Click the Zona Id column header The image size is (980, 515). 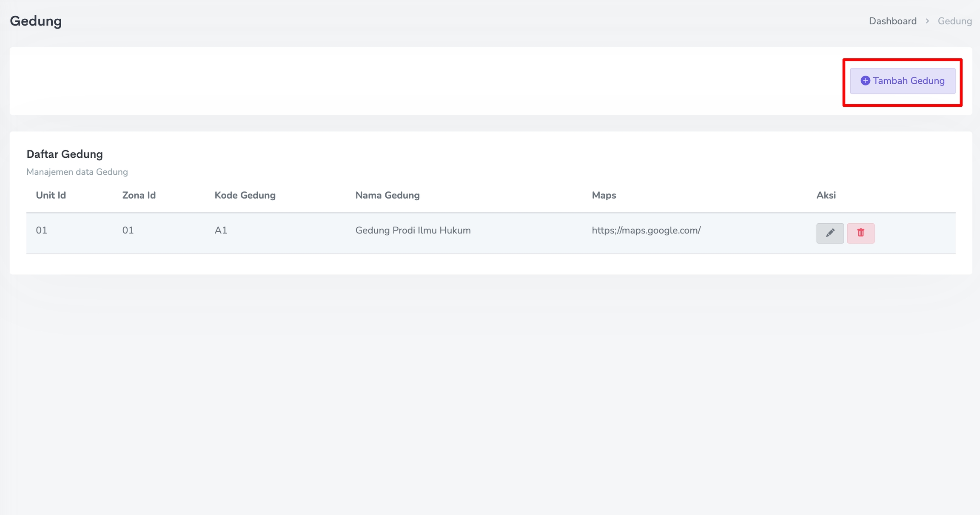(x=139, y=195)
